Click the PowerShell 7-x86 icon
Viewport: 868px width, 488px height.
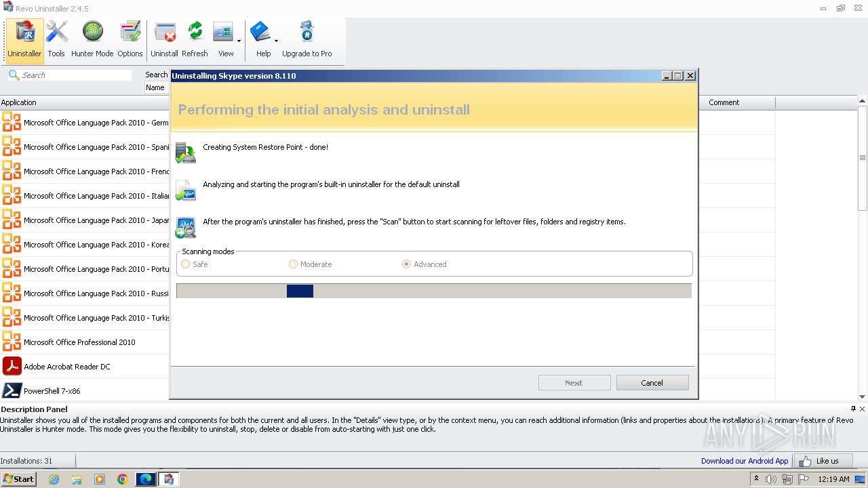(12, 390)
